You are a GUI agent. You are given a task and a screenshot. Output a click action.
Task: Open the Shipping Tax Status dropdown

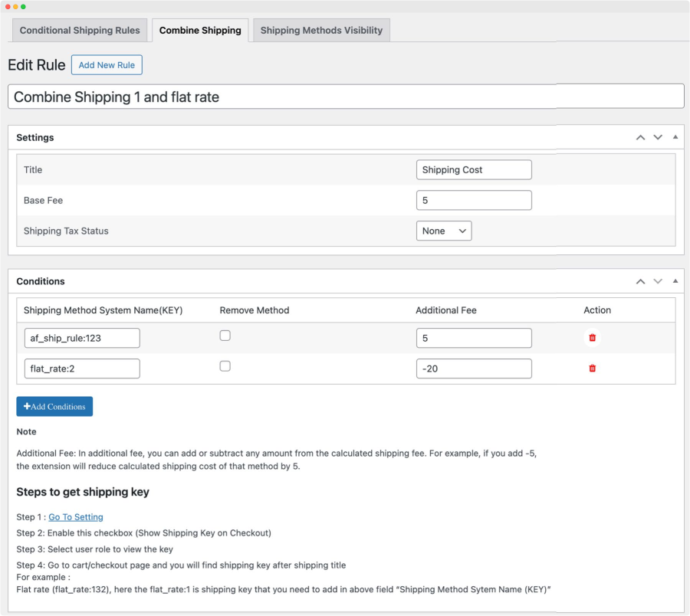click(x=444, y=231)
